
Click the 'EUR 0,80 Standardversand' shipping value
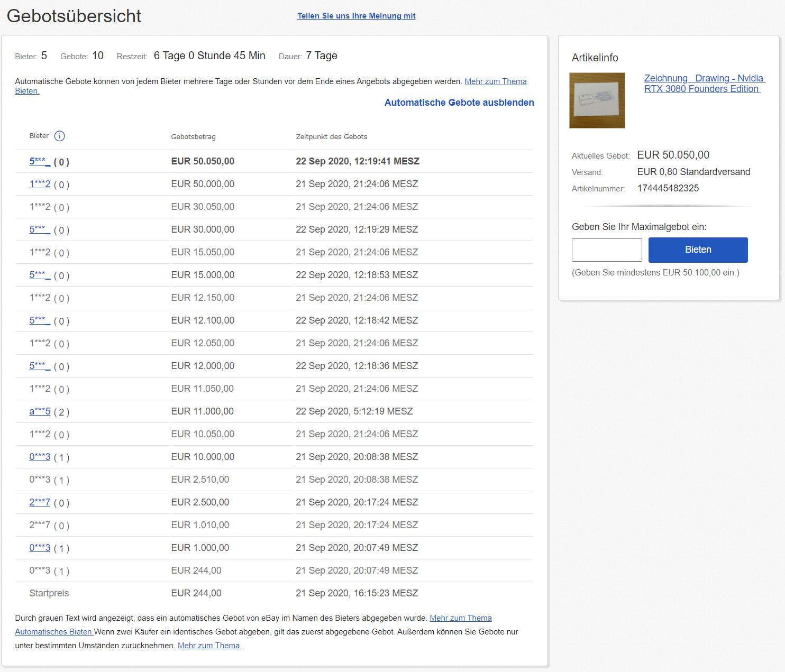[x=693, y=172]
